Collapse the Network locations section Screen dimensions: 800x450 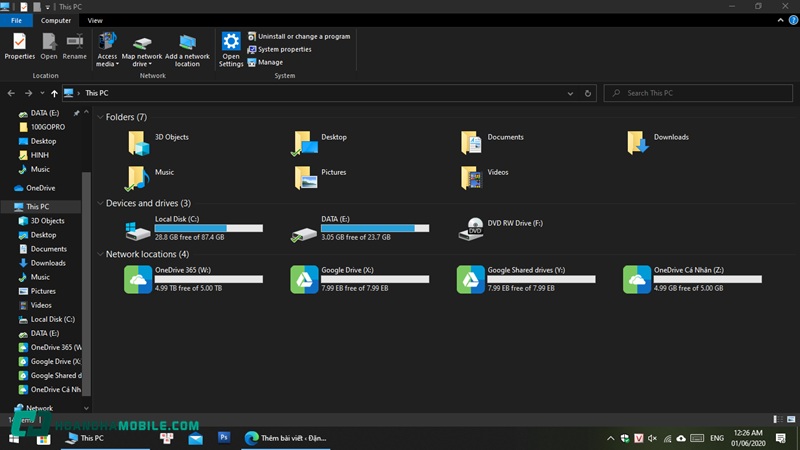(x=100, y=255)
